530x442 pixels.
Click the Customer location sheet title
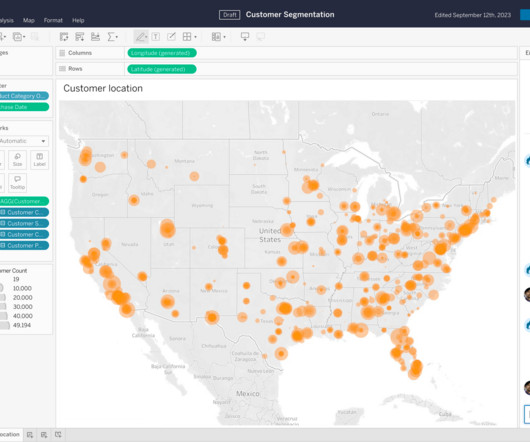point(103,88)
